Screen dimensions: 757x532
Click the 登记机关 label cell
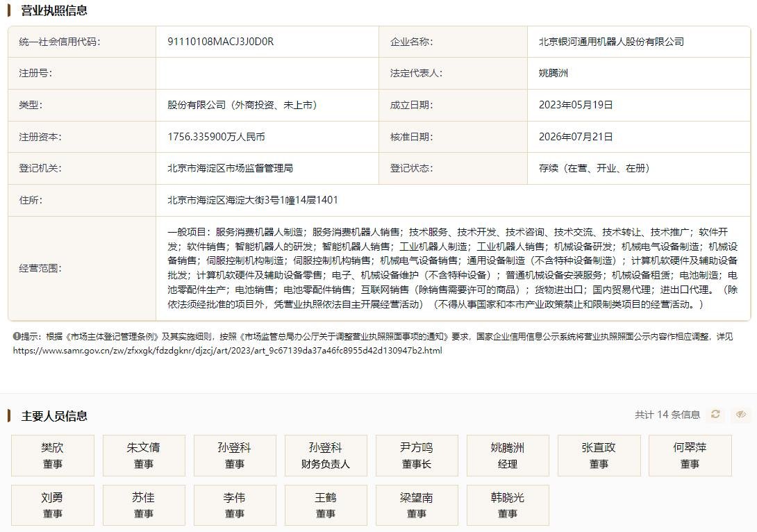[x=82, y=168]
